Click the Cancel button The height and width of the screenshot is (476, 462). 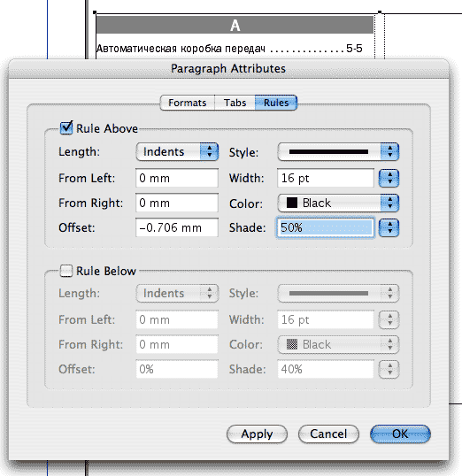point(328,434)
